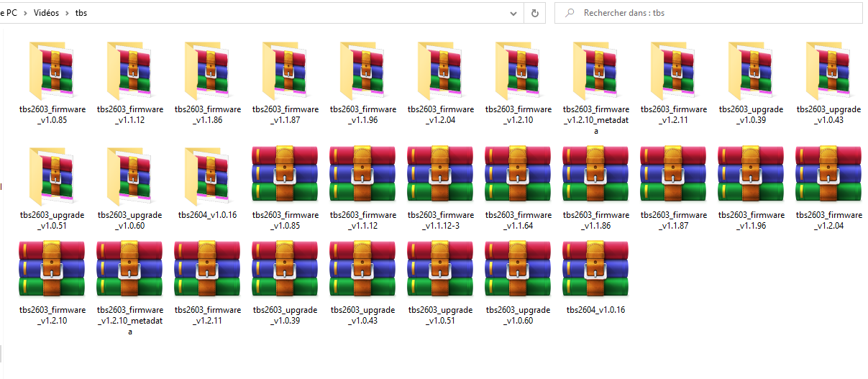This screenshot has width=868, height=379.
Task: Click the 'Rechercher dans : tbs' search field
Action: coord(708,13)
